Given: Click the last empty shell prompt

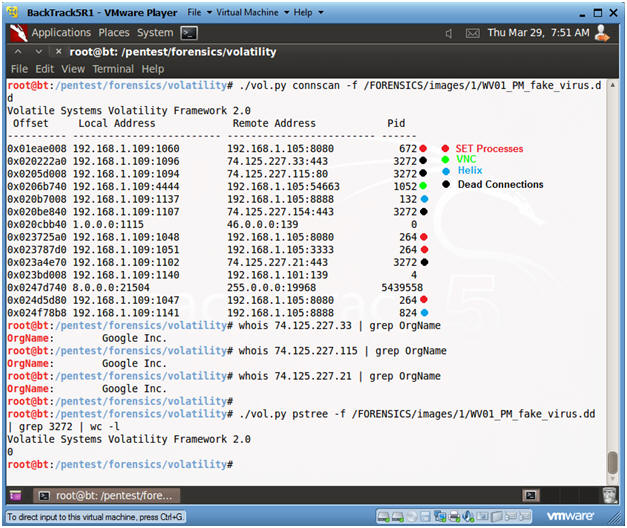Looking at the screenshot, I should click(120, 465).
